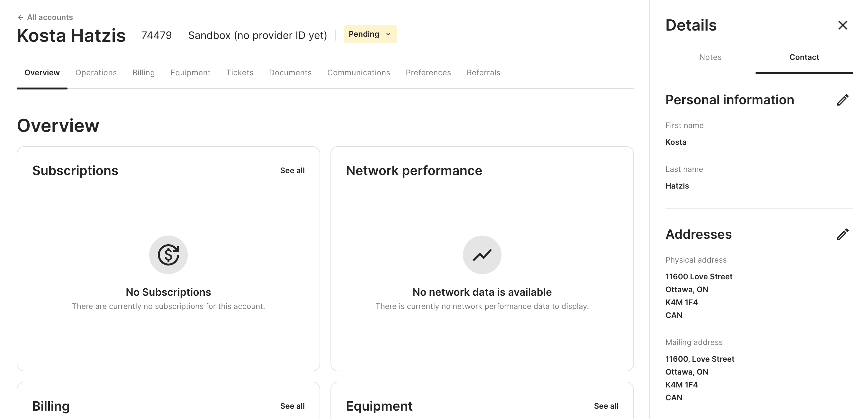Close the Details panel
Image resolution: width=868 pixels, height=419 pixels.
(842, 25)
